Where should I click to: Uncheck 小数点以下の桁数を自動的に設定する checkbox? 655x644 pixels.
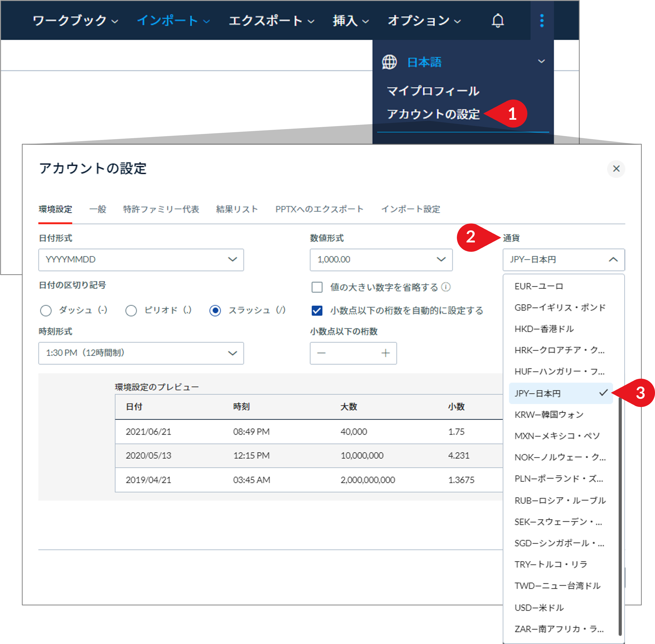point(317,310)
